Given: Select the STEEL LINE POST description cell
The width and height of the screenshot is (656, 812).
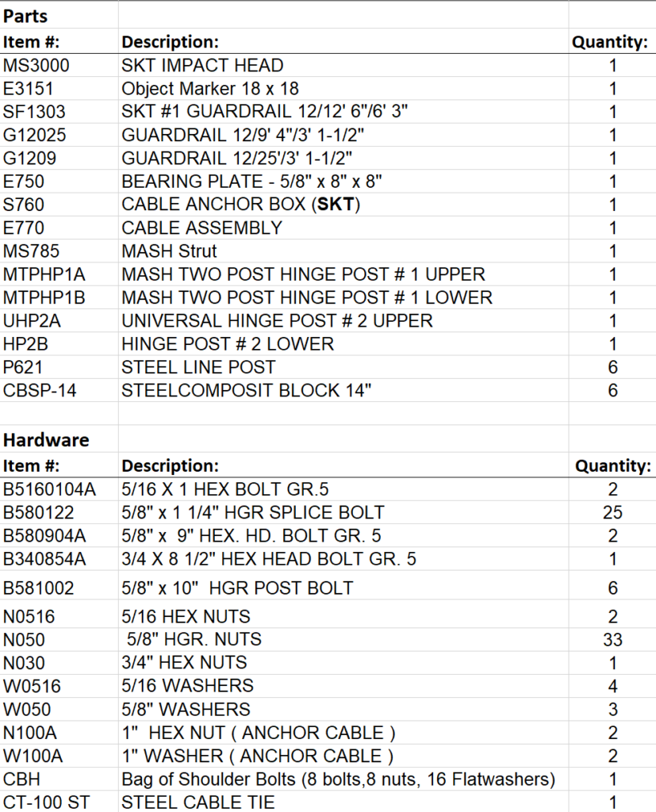Looking at the screenshot, I should click(x=198, y=367).
